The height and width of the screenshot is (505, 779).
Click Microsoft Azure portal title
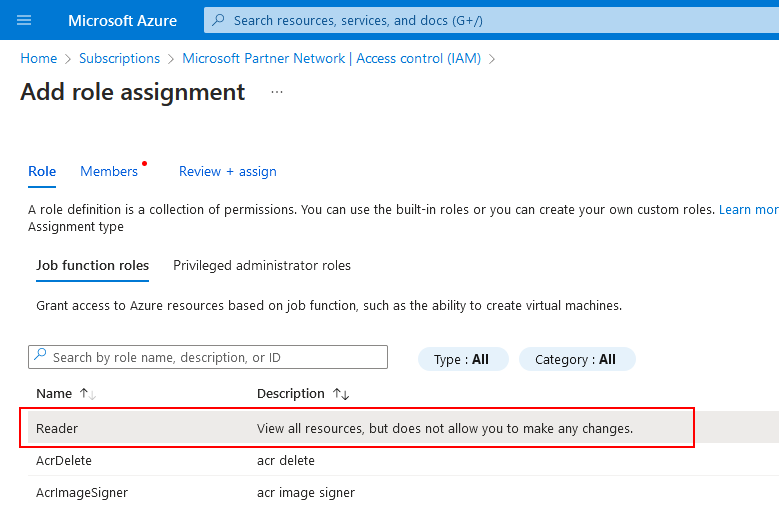click(x=122, y=20)
